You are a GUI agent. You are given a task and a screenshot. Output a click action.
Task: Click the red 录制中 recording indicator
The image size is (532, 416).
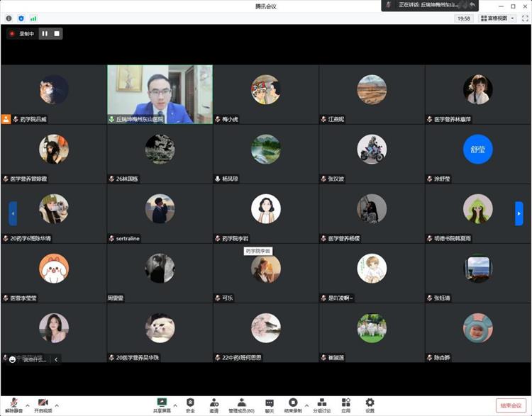tap(22, 33)
